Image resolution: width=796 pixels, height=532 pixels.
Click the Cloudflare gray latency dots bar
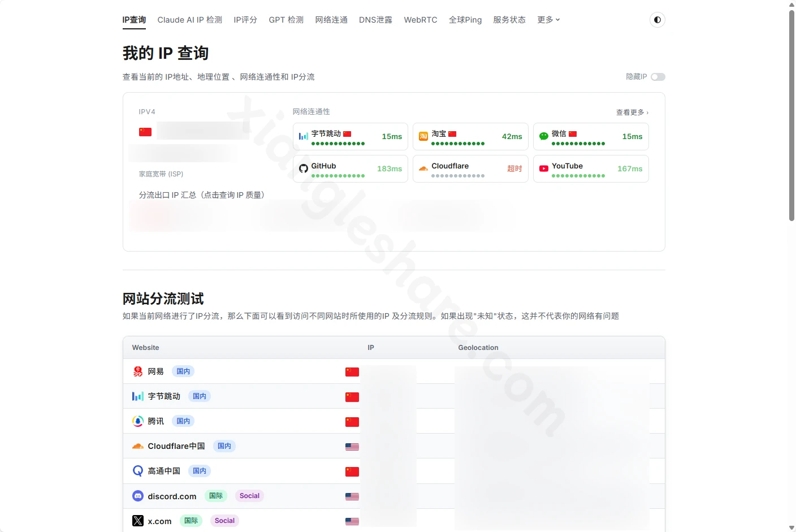(458, 176)
